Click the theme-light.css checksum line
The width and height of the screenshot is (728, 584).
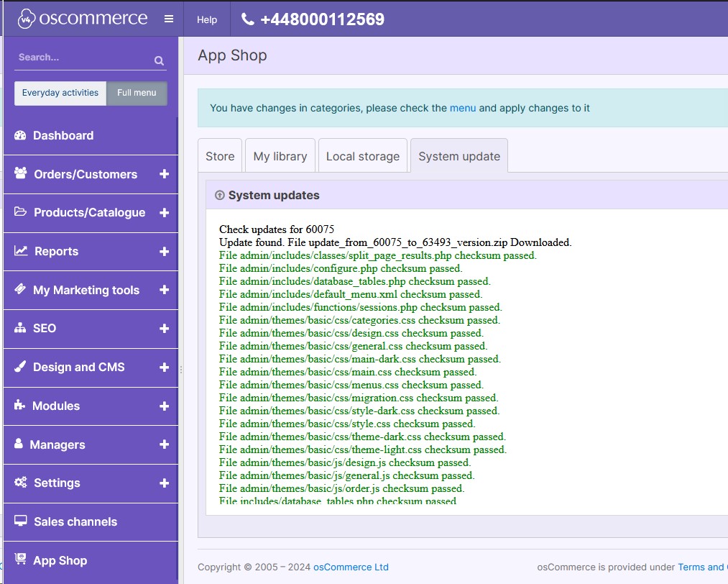pos(363,450)
